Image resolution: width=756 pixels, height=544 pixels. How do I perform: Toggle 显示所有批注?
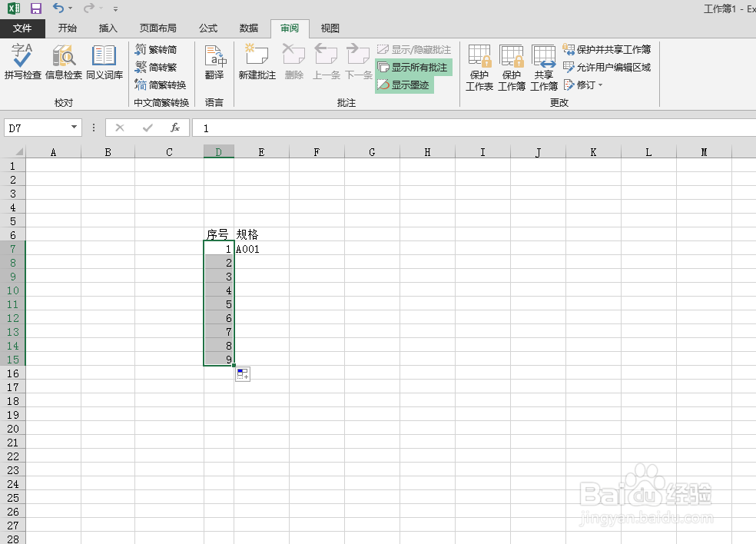tap(413, 68)
